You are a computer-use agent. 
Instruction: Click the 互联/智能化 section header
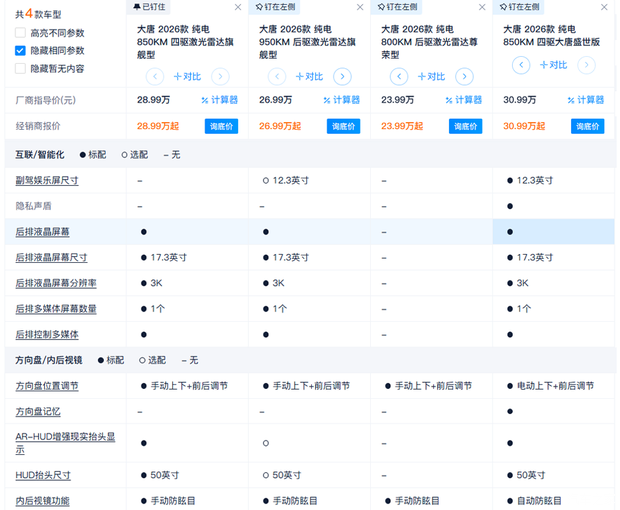40,155
